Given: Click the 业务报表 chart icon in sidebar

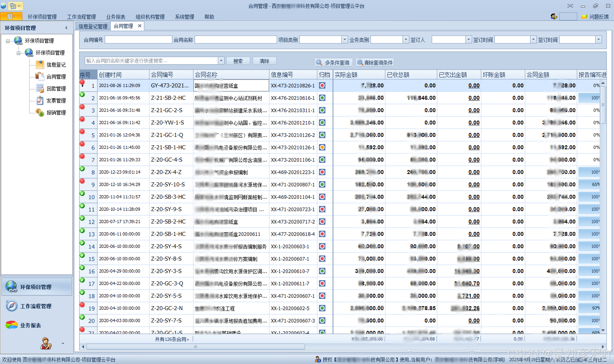Looking at the screenshot, I should (12, 325).
